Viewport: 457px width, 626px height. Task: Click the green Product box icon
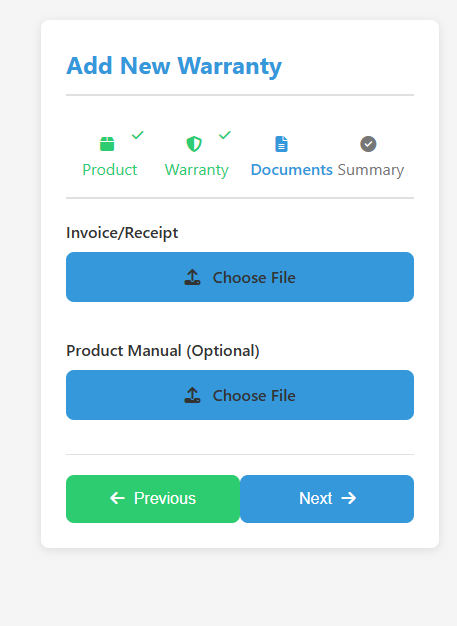coord(107,144)
